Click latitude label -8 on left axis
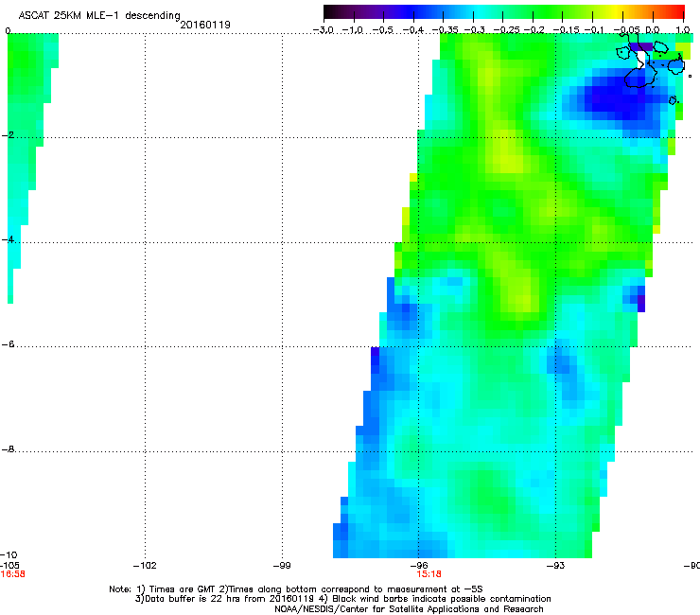Screen dimensions: 700x615 (x=8, y=449)
